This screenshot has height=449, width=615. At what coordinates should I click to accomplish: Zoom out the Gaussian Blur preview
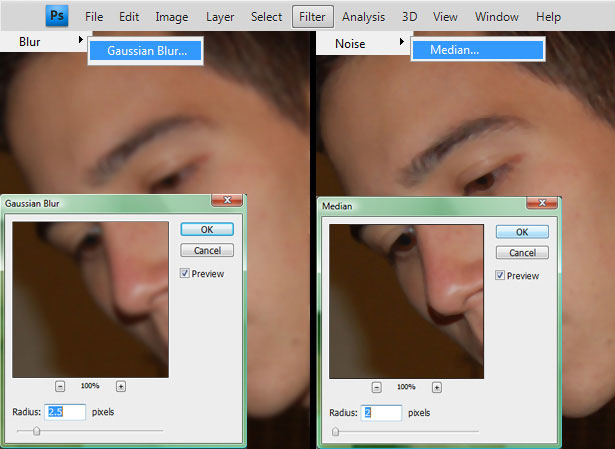click(x=60, y=386)
